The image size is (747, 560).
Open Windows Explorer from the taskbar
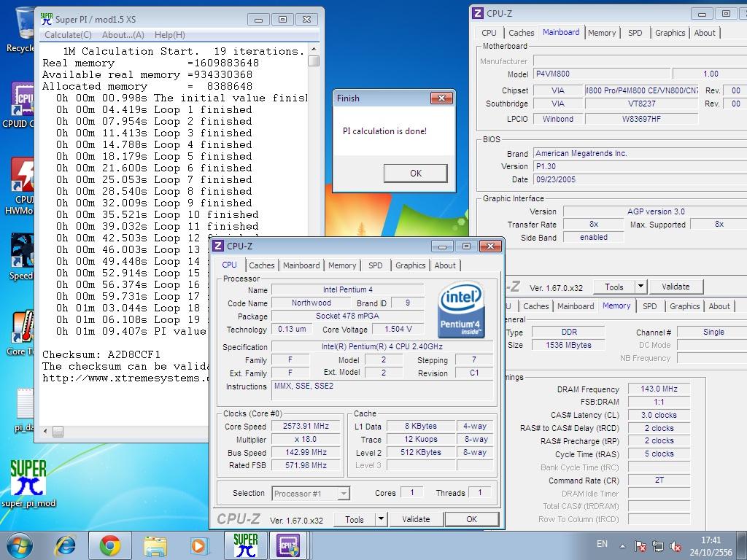click(x=155, y=545)
